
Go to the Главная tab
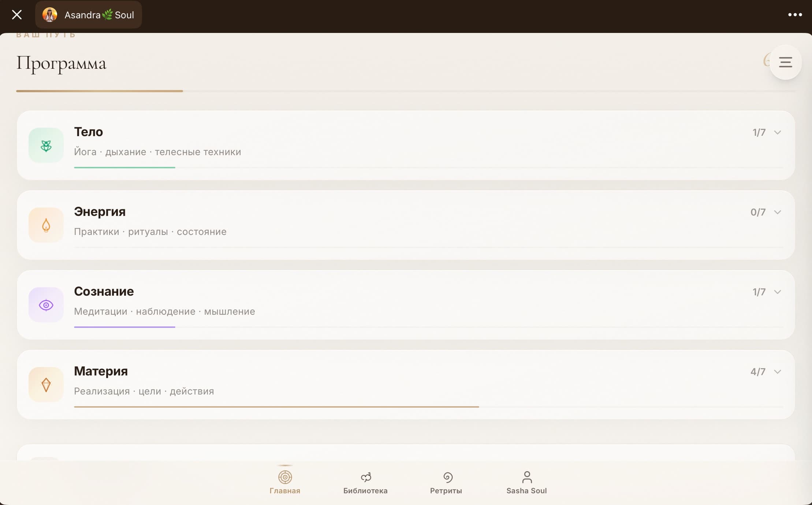285,483
